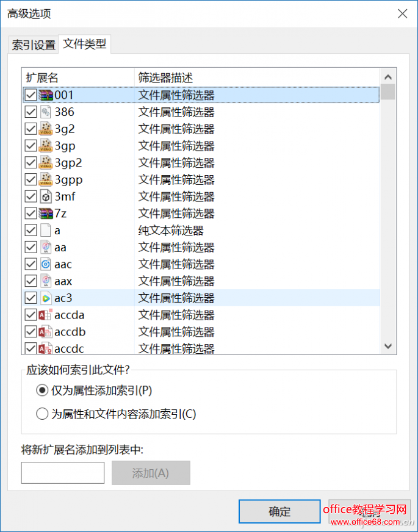Viewport: 418px width, 532px height.
Task: Click the 3D cube icon for 3mf
Action: tap(46, 196)
